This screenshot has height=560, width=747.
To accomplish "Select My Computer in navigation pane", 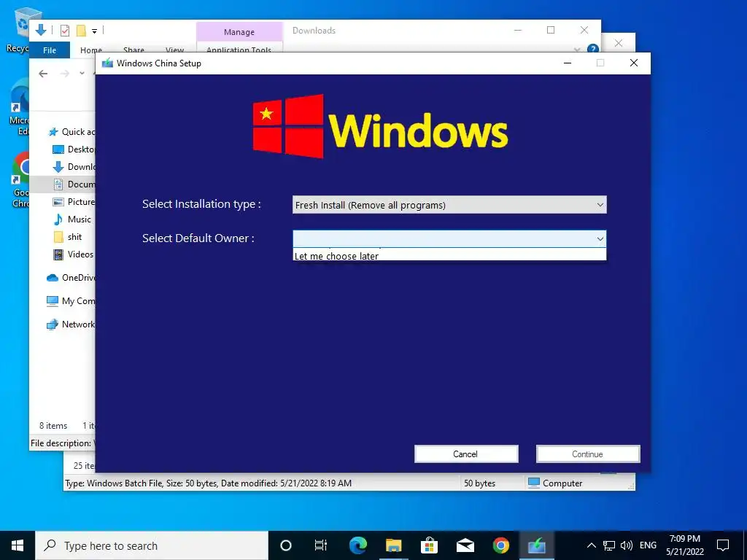I will [x=71, y=301].
